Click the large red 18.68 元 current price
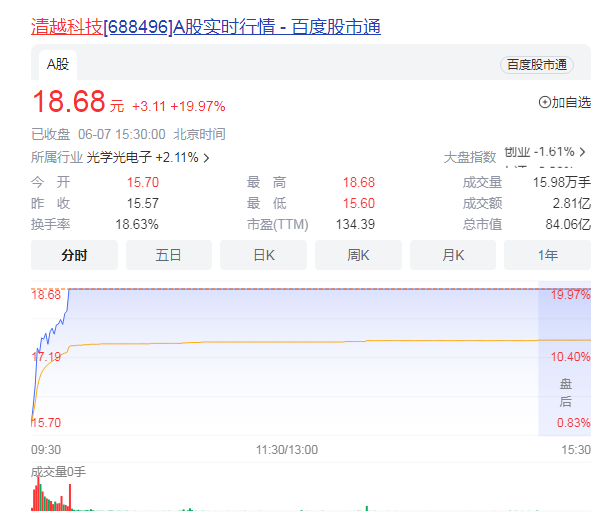The image size is (613, 524). [x=69, y=103]
